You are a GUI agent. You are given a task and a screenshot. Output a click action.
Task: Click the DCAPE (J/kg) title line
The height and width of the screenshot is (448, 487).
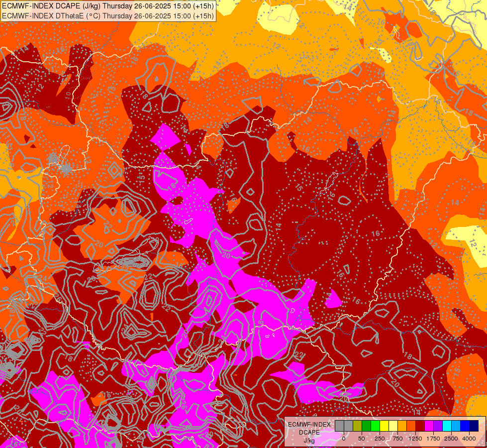[x=108, y=6]
